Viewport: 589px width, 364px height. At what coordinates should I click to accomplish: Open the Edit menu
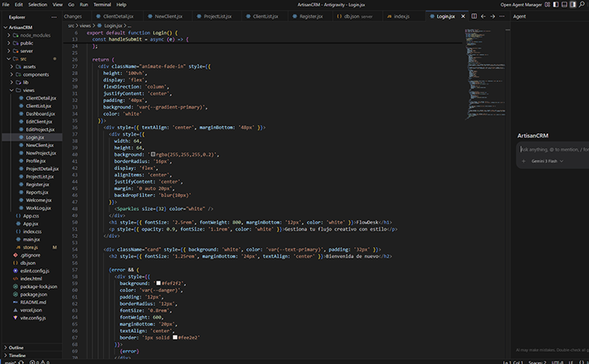click(x=19, y=5)
